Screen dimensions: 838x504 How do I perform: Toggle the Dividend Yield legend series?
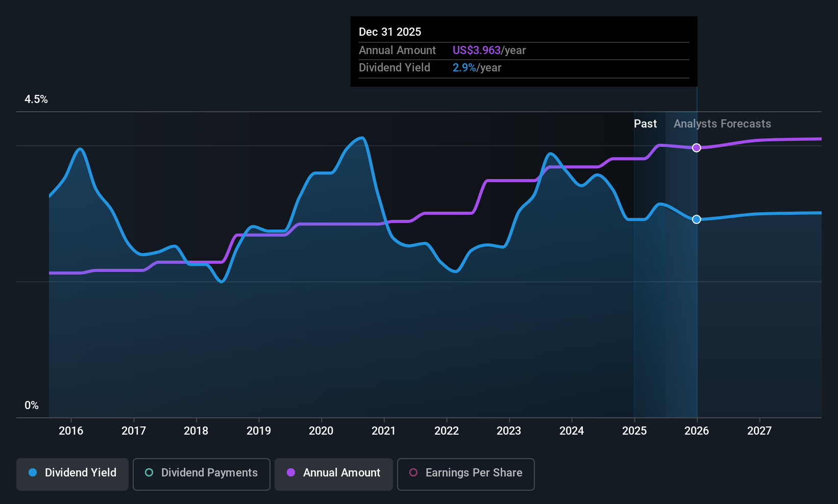click(72, 474)
